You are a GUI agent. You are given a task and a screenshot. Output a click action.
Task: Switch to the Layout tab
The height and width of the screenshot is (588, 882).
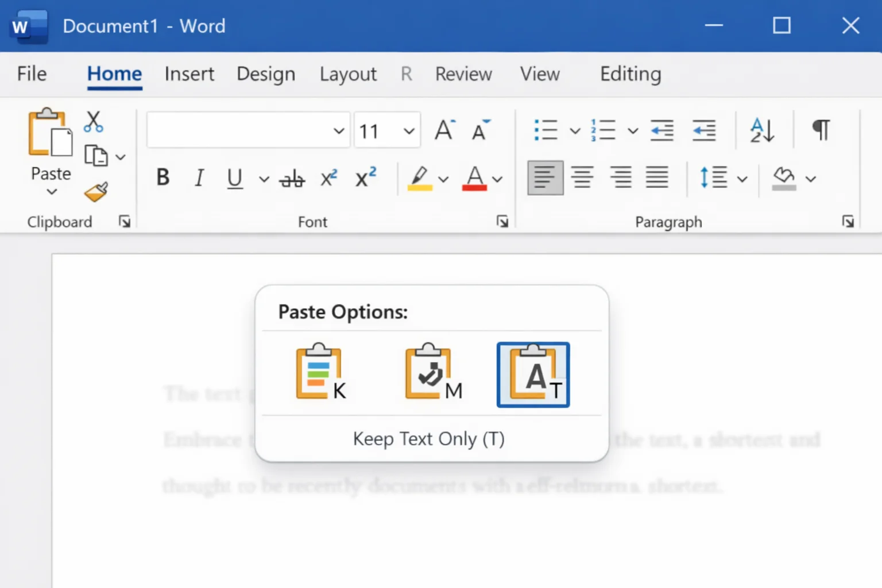coord(348,74)
